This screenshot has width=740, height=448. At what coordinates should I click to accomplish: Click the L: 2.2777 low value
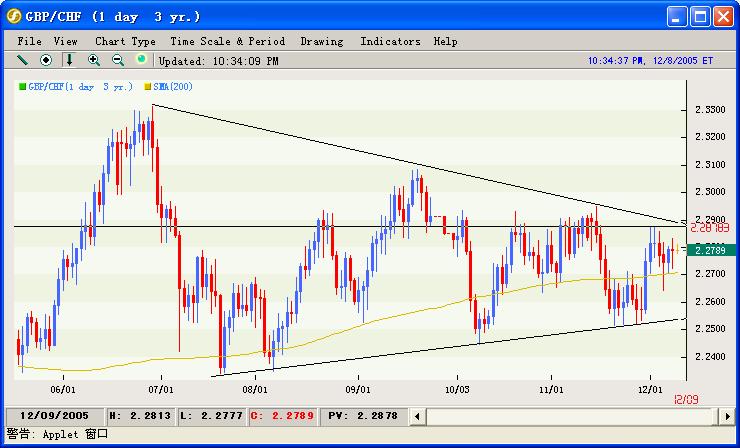[211, 416]
